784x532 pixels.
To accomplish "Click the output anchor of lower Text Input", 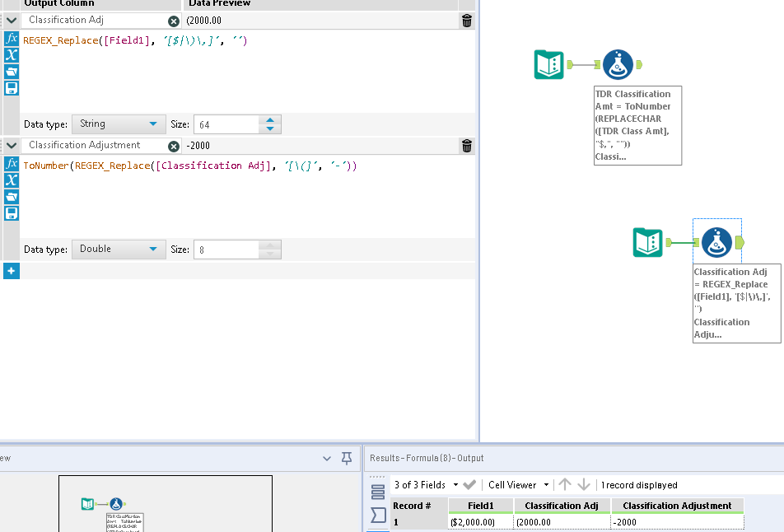I will [669, 242].
